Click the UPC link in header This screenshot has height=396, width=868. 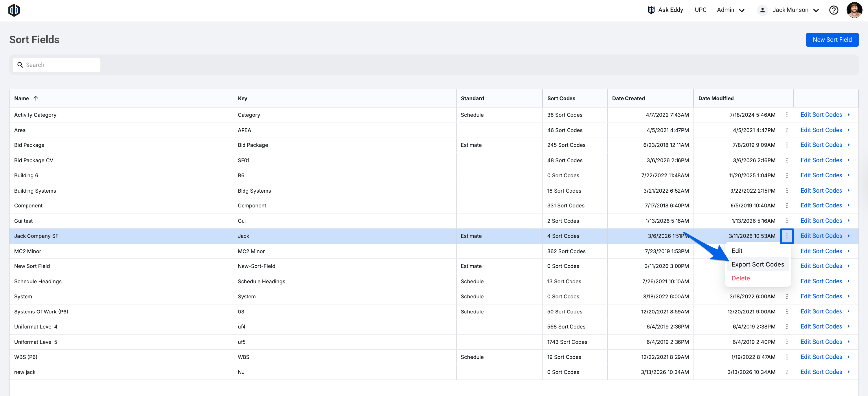[700, 10]
